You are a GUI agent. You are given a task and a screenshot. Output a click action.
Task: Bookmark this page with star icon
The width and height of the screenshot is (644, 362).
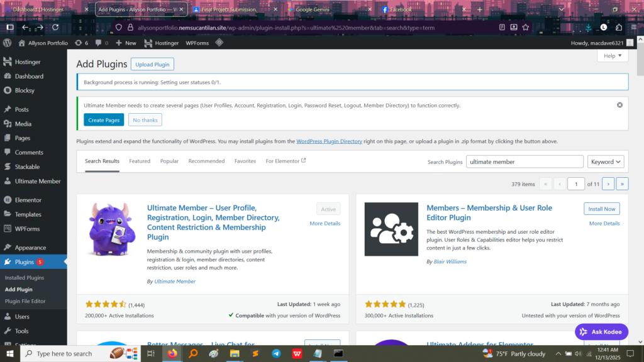point(526,27)
